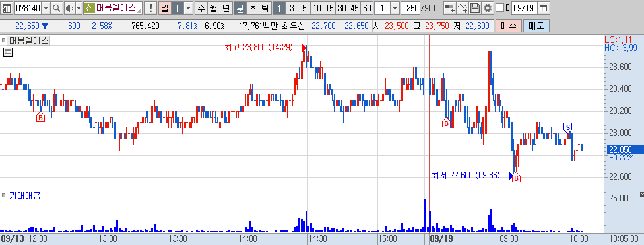
Task: Click the 078140 stock code input field
Action: click(28, 7)
